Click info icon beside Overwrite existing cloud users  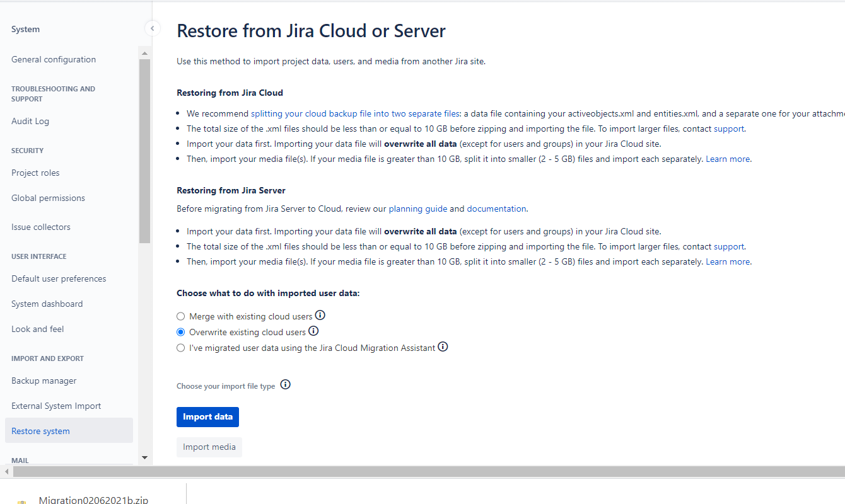(x=313, y=331)
